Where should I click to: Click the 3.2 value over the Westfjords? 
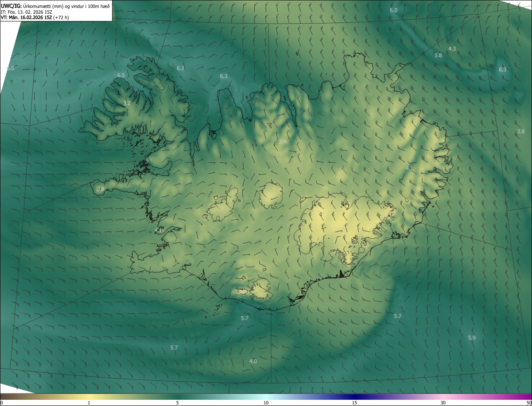[x=127, y=103]
